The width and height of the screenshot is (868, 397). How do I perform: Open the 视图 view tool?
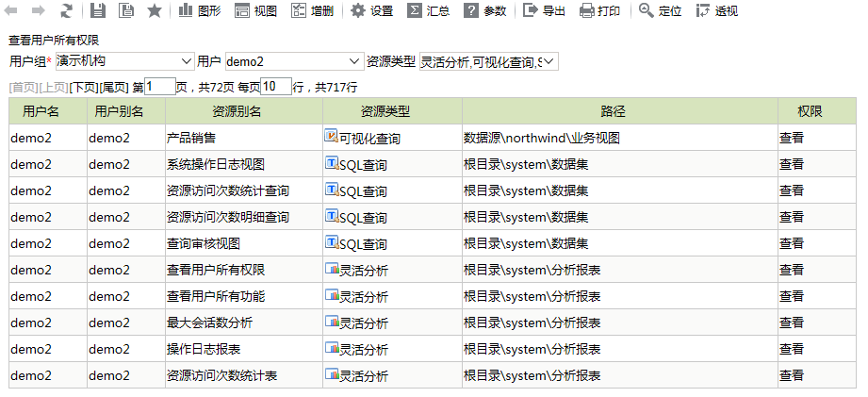click(255, 10)
